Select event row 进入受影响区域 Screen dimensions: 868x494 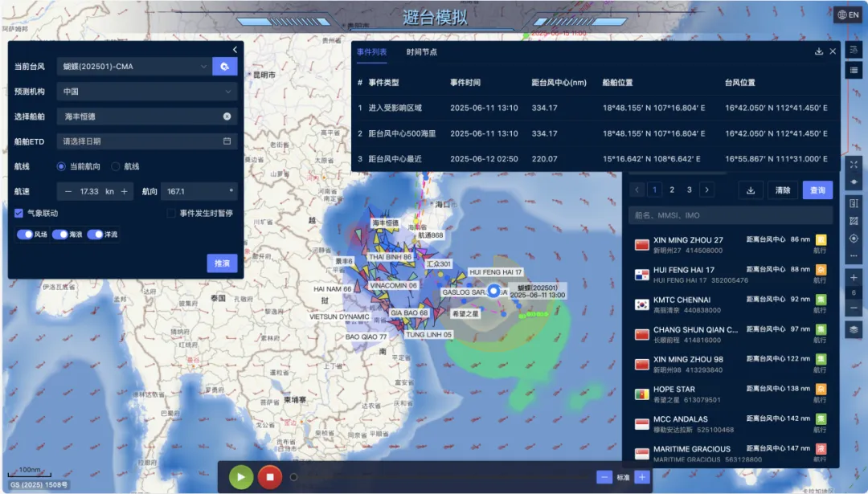click(596, 108)
